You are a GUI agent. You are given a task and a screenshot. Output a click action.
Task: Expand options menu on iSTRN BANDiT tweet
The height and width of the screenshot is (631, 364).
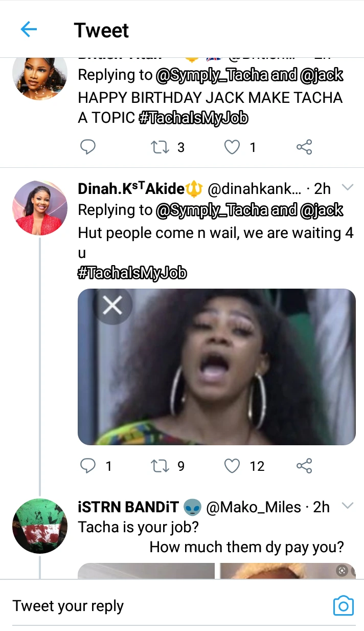click(347, 506)
